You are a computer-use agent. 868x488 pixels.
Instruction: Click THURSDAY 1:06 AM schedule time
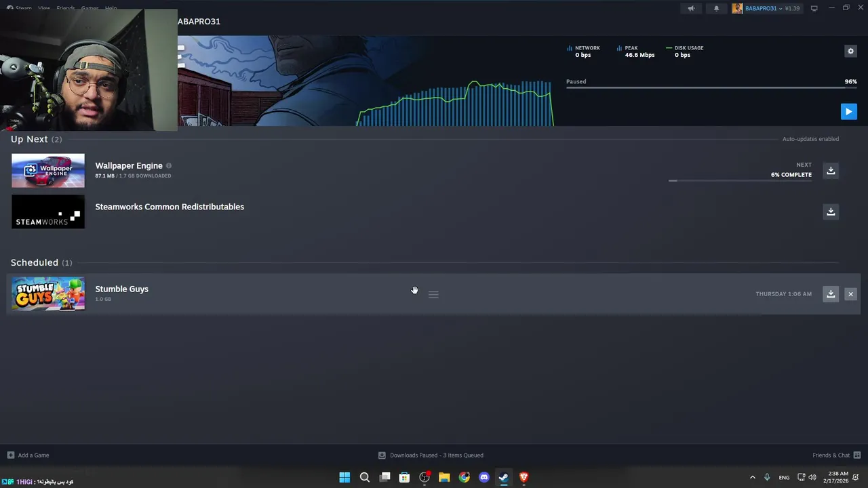click(x=783, y=294)
